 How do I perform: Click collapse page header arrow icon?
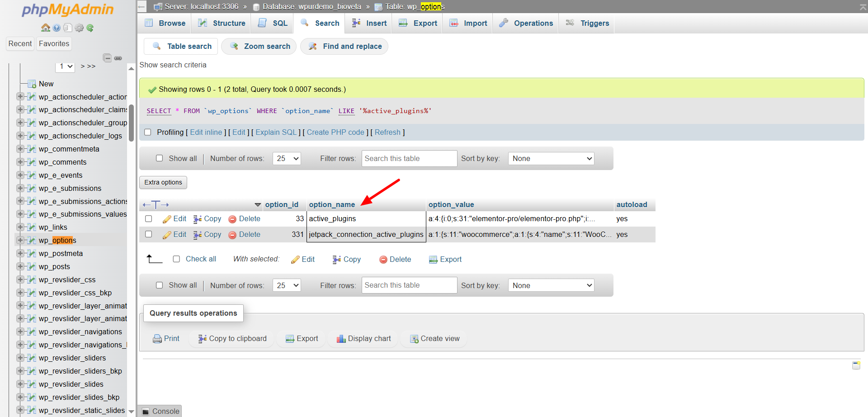[x=863, y=7]
